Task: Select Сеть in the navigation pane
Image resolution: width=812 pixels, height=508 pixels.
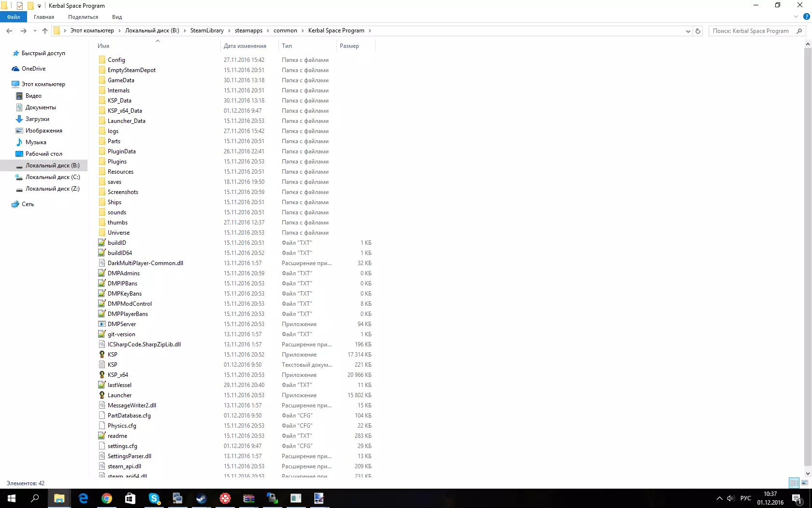Action: point(28,204)
